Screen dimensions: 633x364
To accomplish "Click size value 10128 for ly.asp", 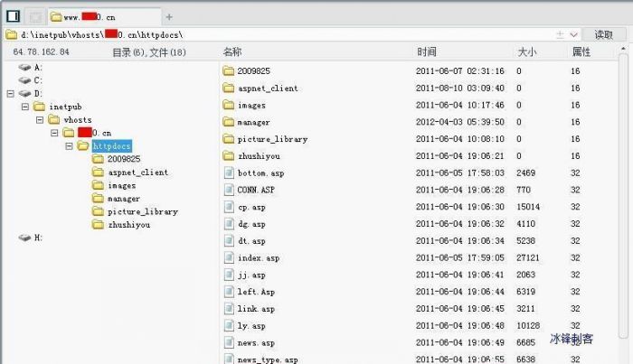I will tap(528, 325).
